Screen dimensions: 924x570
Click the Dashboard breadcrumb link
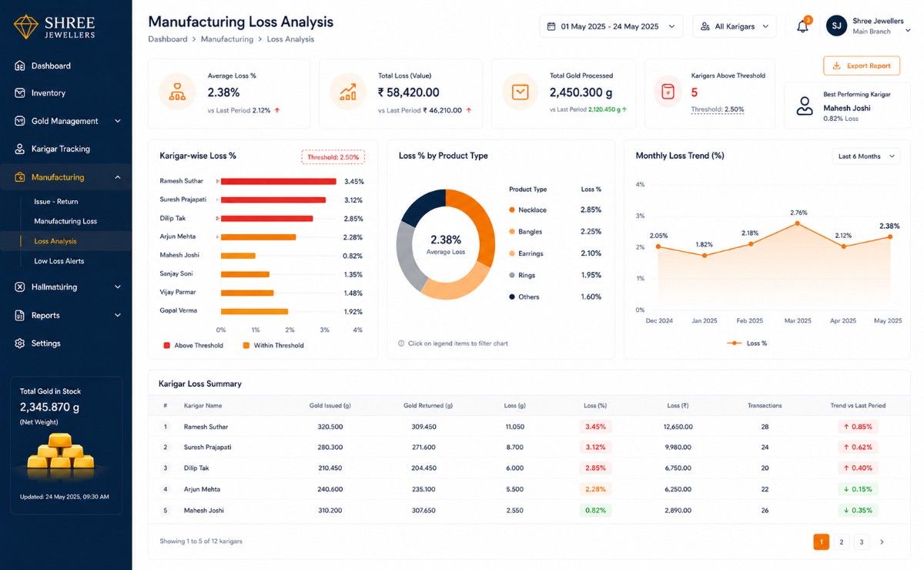(168, 39)
